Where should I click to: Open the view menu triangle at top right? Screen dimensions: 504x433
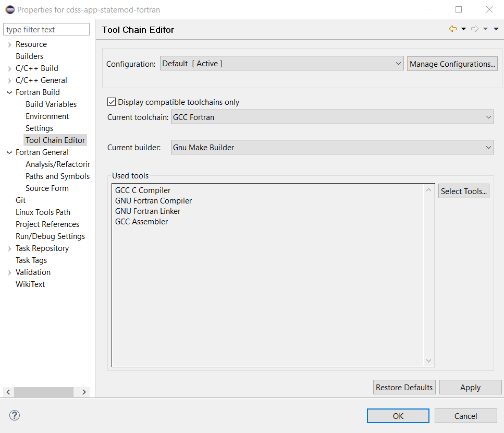[496, 29]
